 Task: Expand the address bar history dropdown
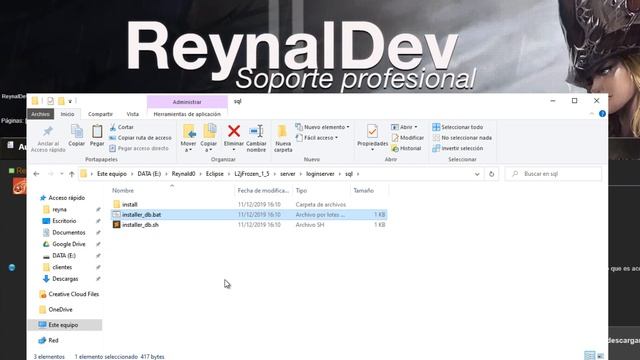click(477, 174)
